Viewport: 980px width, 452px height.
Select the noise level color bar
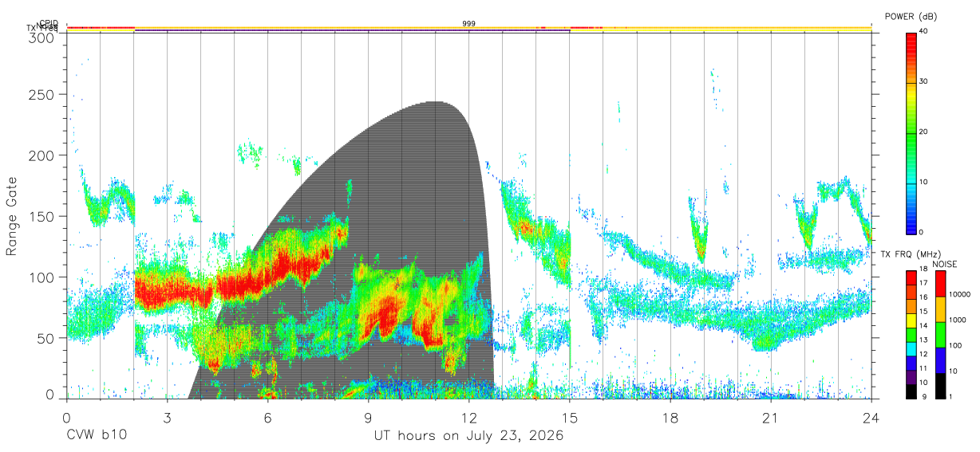(x=939, y=334)
